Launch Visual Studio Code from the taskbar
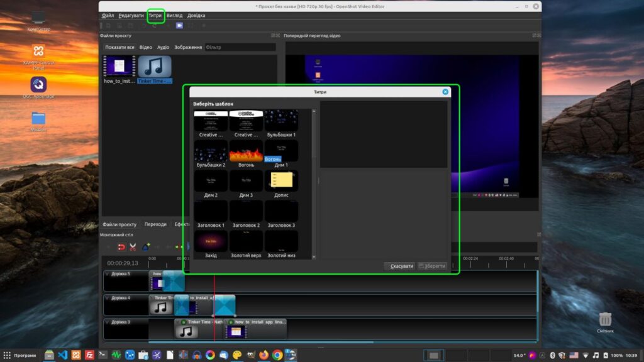This screenshot has width=644, height=362. tap(62, 355)
